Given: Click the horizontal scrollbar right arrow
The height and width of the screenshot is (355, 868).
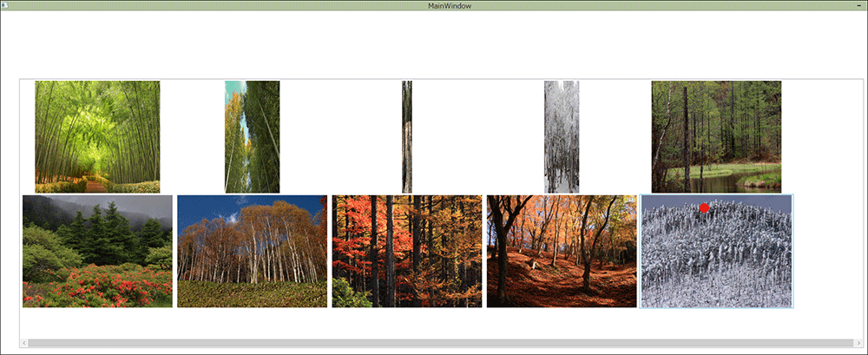Looking at the screenshot, I should point(858,344).
